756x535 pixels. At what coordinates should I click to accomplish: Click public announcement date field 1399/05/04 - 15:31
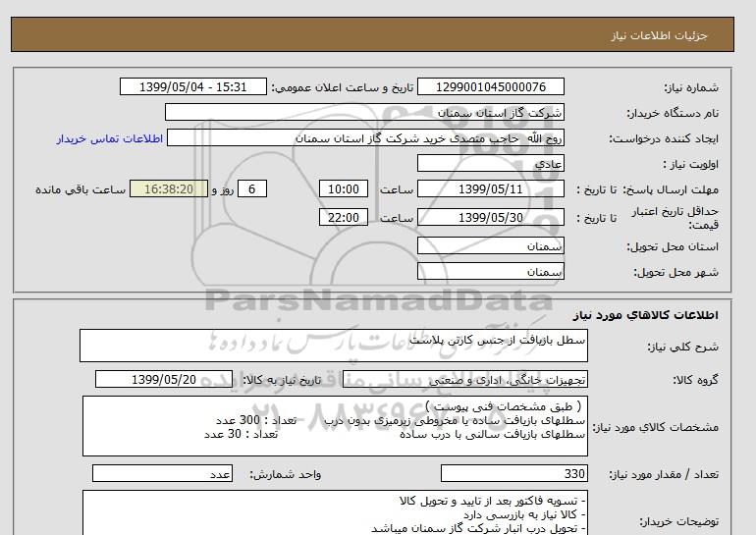coord(192,87)
